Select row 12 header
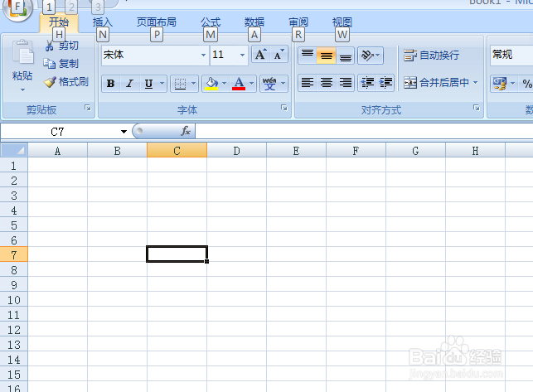Screen dimensions: 533x392 pos(13,330)
